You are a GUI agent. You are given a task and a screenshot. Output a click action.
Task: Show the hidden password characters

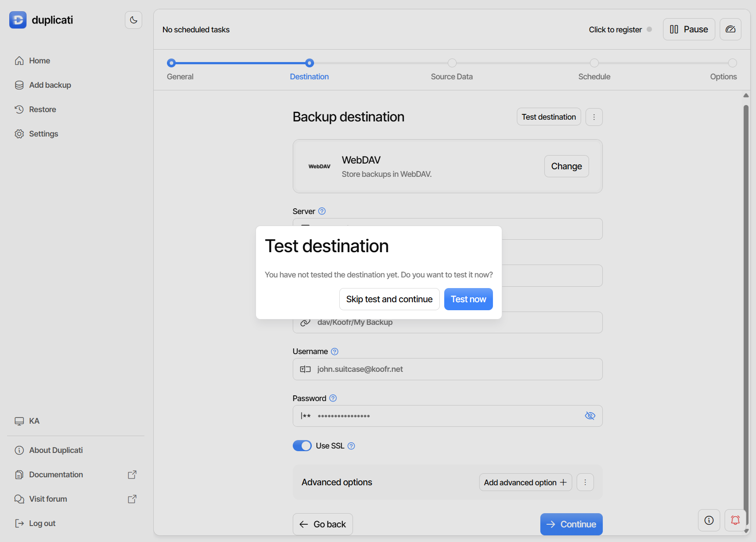(590, 416)
